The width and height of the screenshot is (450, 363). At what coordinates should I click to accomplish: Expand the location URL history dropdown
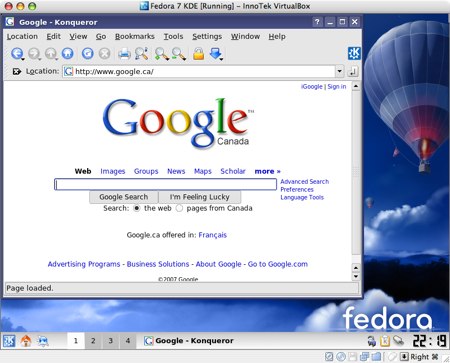[x=339, y=71]
